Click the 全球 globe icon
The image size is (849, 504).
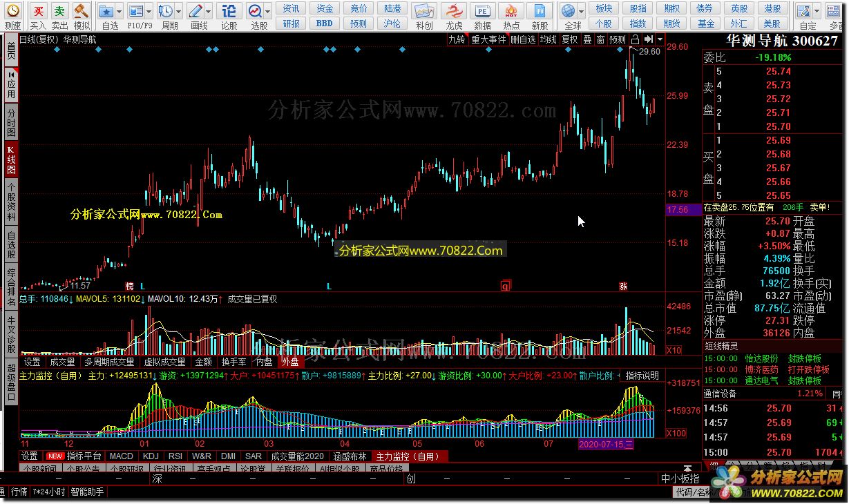pos(568,11)
